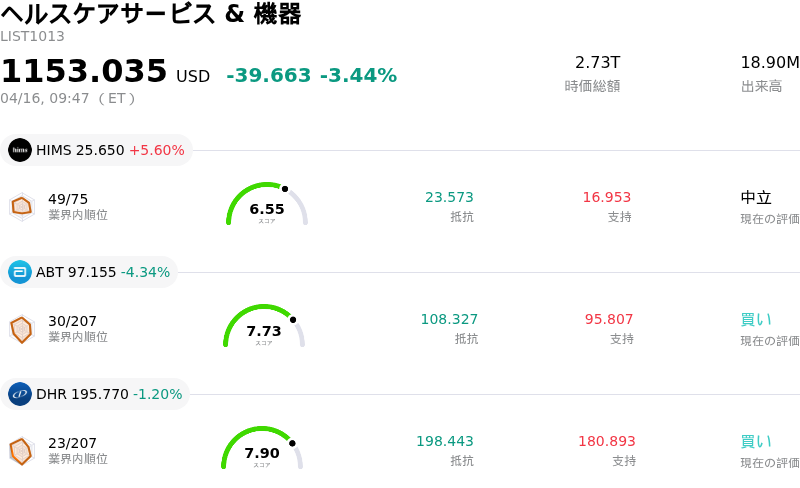The image size is (800, 488).
Task: Click the DHR company logo icon
Action: 20,394
